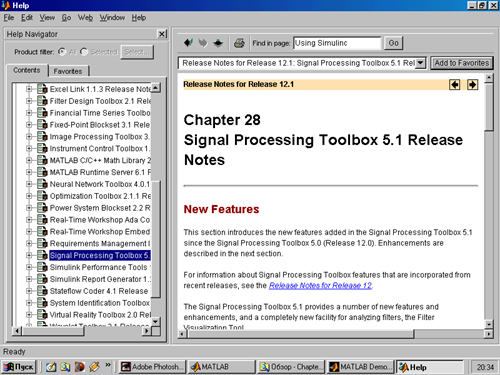Click the contents tree vertical scrollbar down arrow
Screen dimensions: 500x375
coord(156,321)
